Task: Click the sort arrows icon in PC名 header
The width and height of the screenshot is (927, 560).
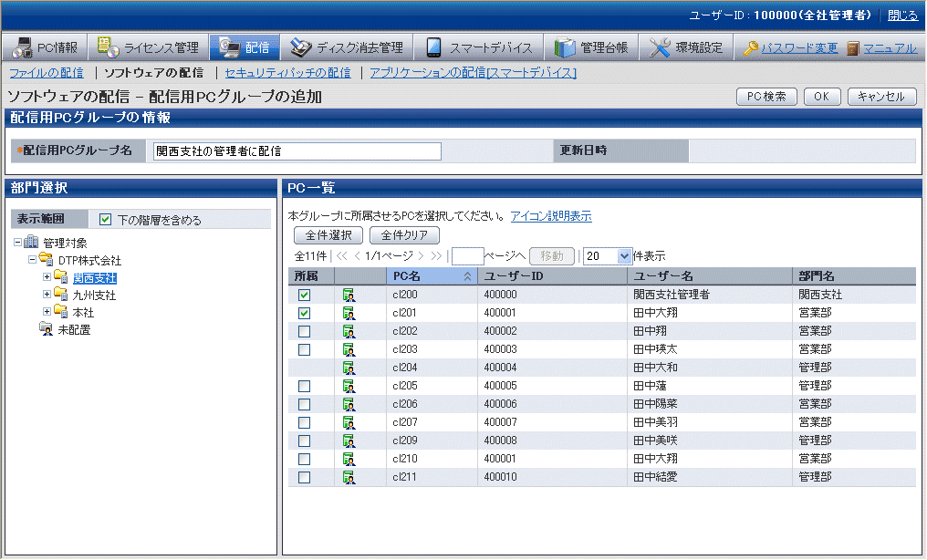Action: [467, 276]
